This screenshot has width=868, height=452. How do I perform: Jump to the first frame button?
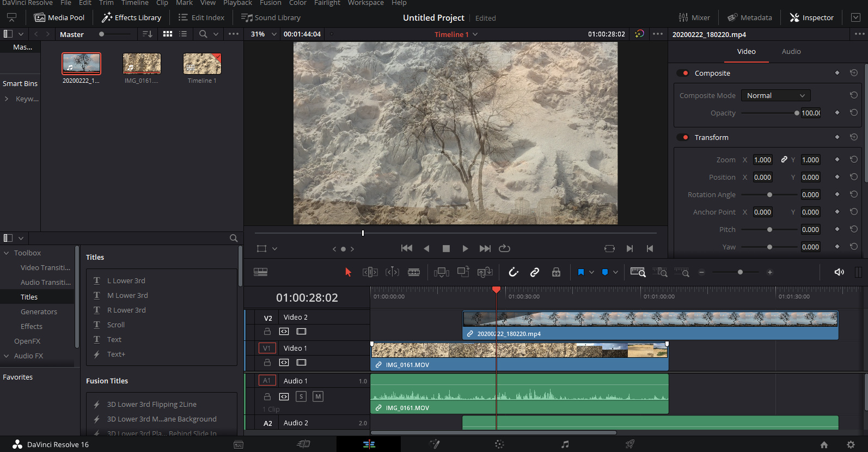click(407, 248)
